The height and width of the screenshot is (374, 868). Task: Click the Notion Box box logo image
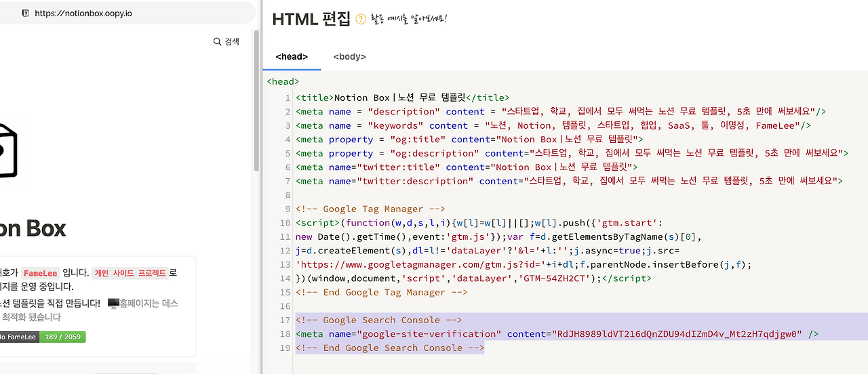coord(8,150)
